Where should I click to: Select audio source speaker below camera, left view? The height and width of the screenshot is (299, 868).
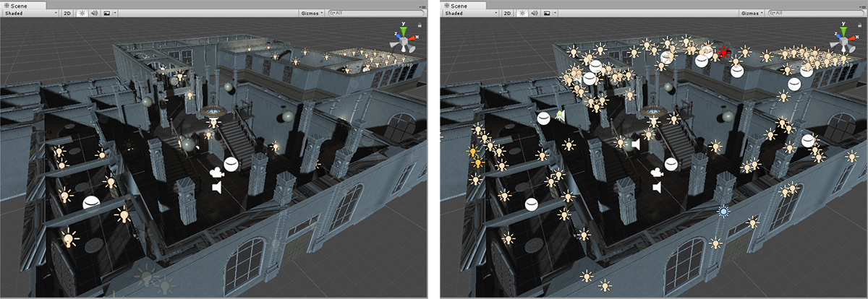point(218,187)
